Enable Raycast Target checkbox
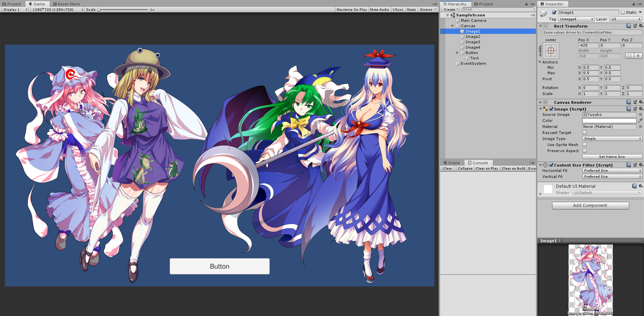The width and height of the screenshot is (644, 316). click(x=585, y=133)
